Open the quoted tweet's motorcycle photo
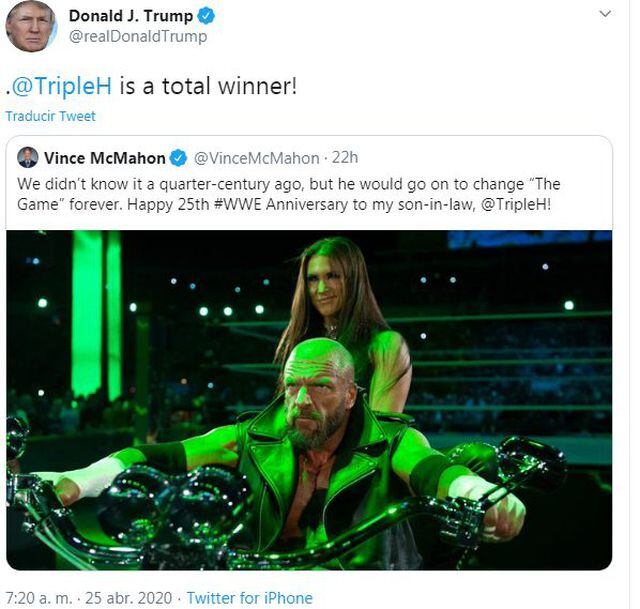 (309, 400)
